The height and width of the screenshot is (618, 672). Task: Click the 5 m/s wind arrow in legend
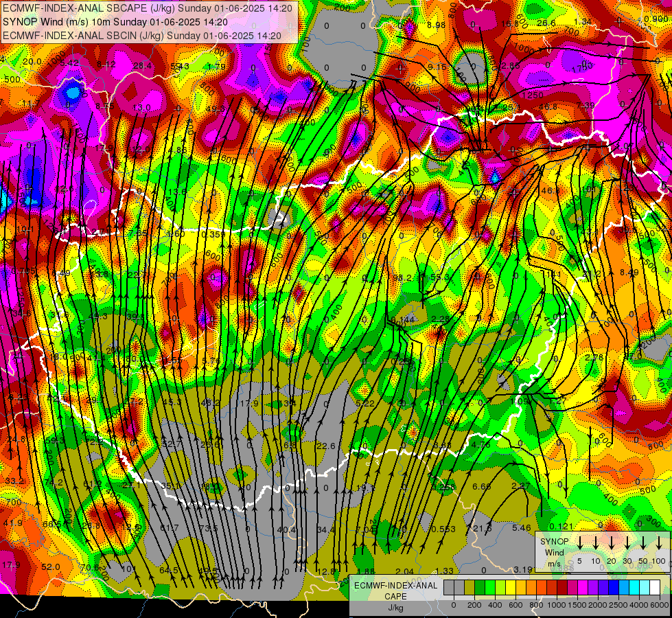pyautogui.click(x=579, y=542)
